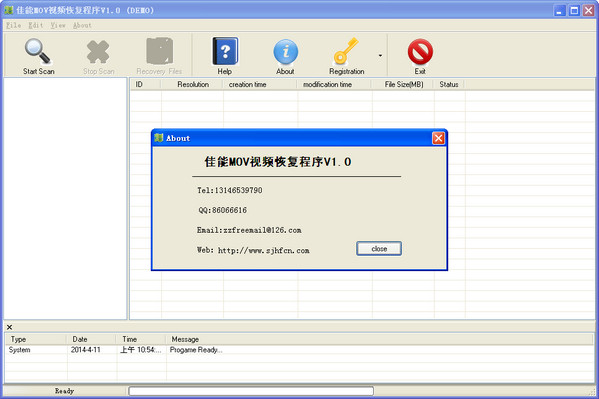Expand the dropdown arrow next to Registration
599x399 pixels.
pos(380,56)
